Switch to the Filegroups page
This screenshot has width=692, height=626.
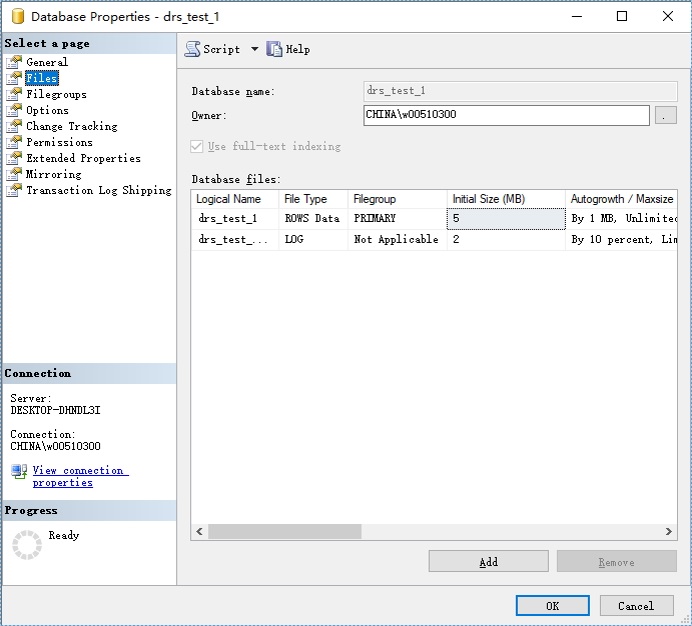pyautogui.click(x=56, y=94)
